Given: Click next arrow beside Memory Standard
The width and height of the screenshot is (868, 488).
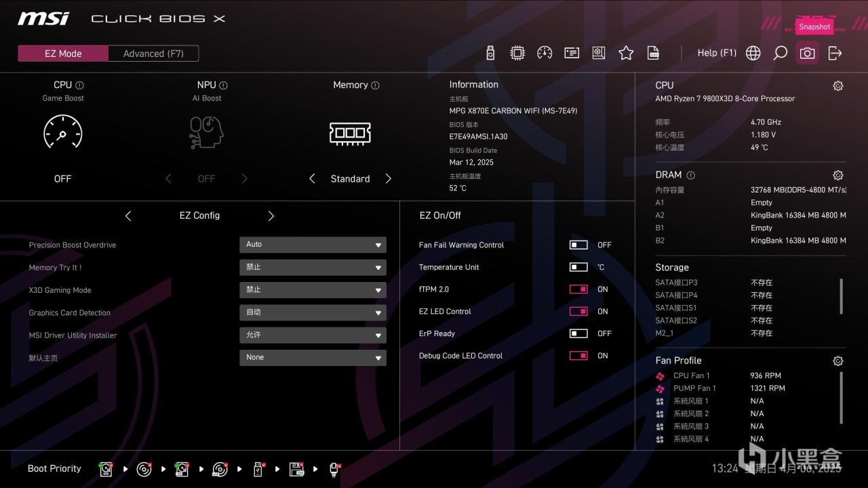Looking at the screenshot, I should 389,179.
